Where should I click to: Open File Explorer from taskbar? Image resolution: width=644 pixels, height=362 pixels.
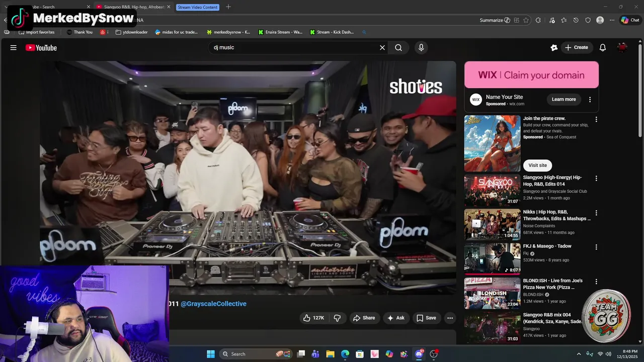(330, 354)
